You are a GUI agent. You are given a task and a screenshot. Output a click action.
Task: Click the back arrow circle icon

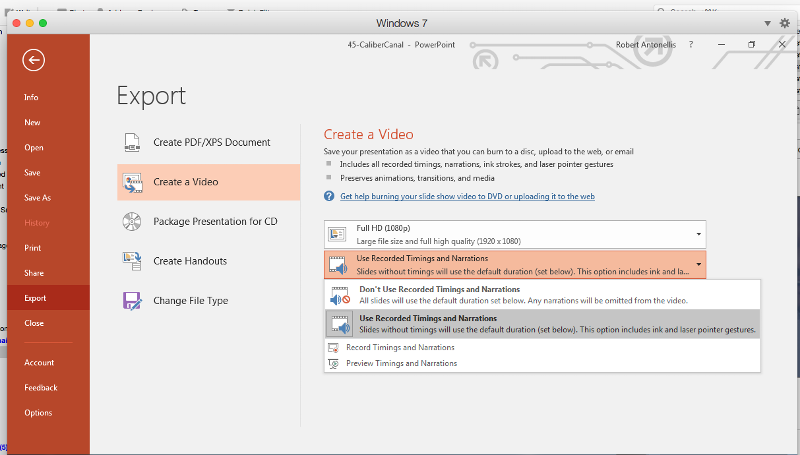(34, 60)
